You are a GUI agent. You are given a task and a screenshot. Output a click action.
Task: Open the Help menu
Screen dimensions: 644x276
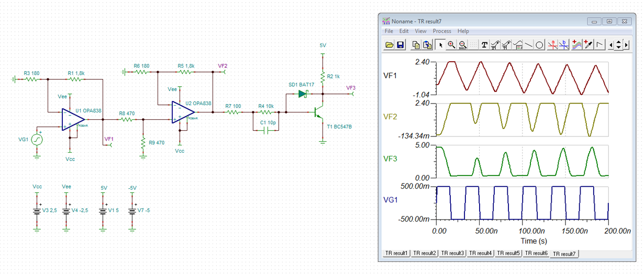coord(463,31)
